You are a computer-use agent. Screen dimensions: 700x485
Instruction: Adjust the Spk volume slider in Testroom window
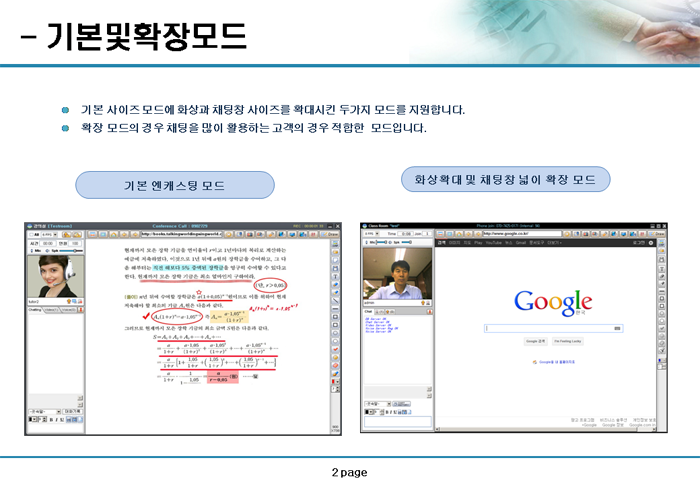coord(71,251)
